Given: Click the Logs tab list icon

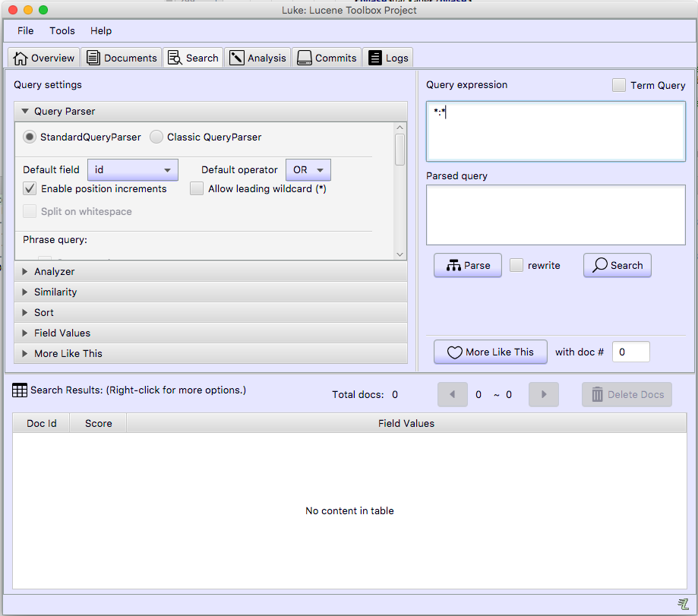Looking at the screenshot, I should 374,58.
